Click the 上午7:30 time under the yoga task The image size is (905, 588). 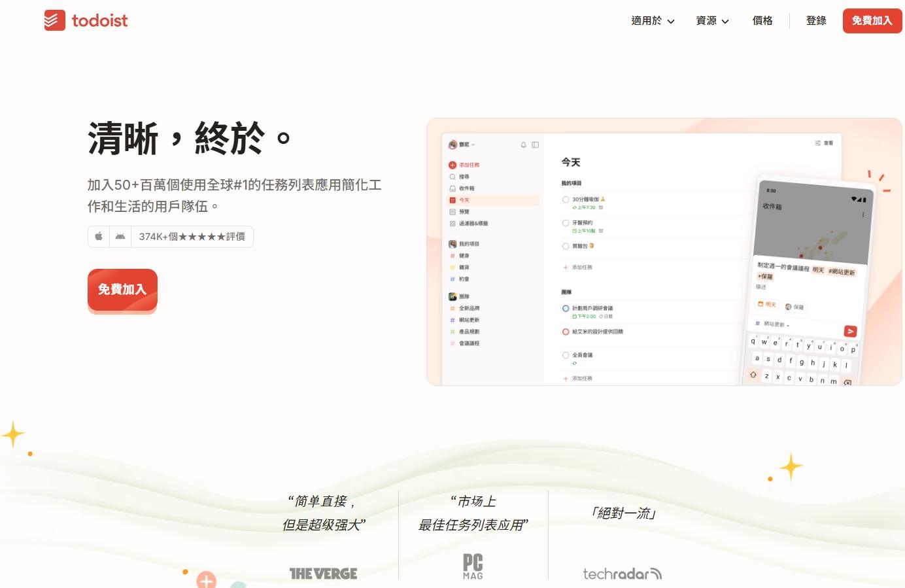click(x=584, y=207)
